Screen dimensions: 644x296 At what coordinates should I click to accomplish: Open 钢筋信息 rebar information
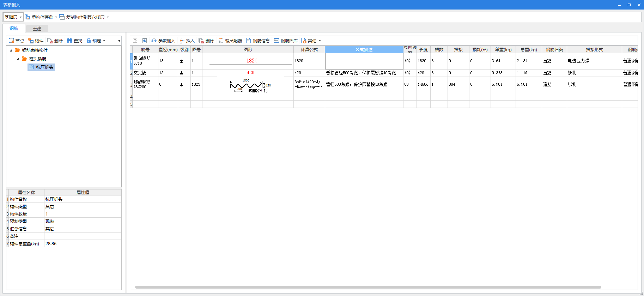pos(258,41)
